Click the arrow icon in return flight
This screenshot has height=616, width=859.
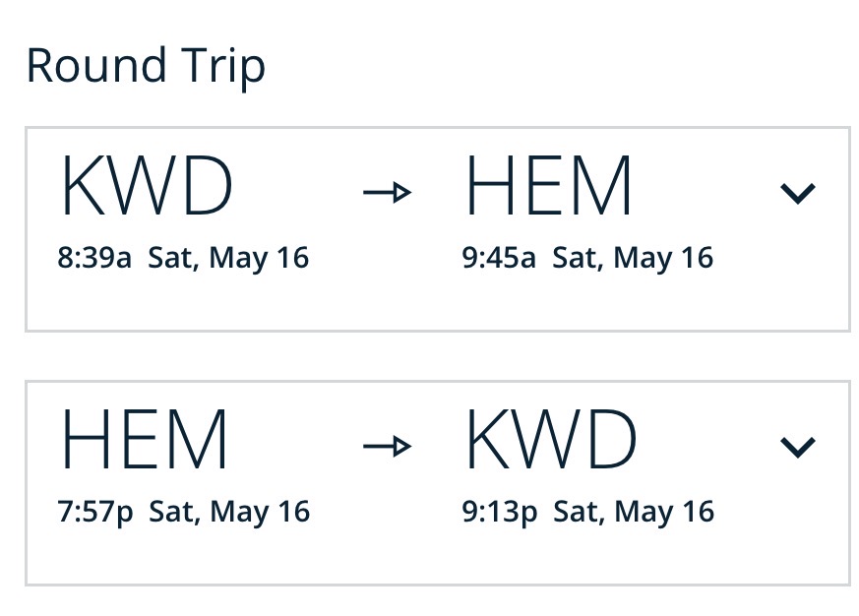(x=387, y=448)
